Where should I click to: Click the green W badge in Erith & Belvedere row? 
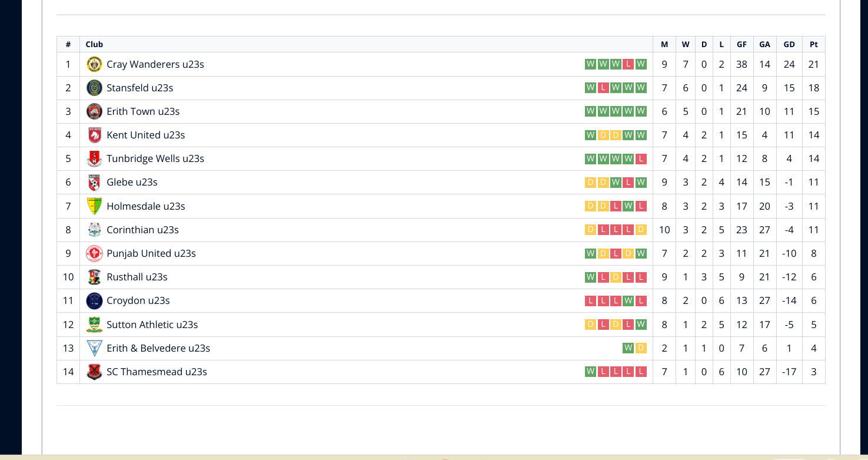[x=628, y=348]
